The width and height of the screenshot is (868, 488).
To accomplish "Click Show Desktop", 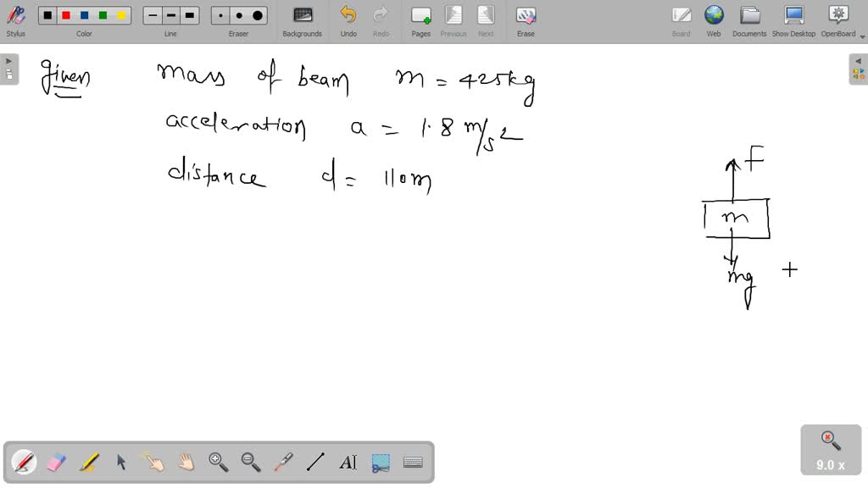I will click(x=793, y=21).
